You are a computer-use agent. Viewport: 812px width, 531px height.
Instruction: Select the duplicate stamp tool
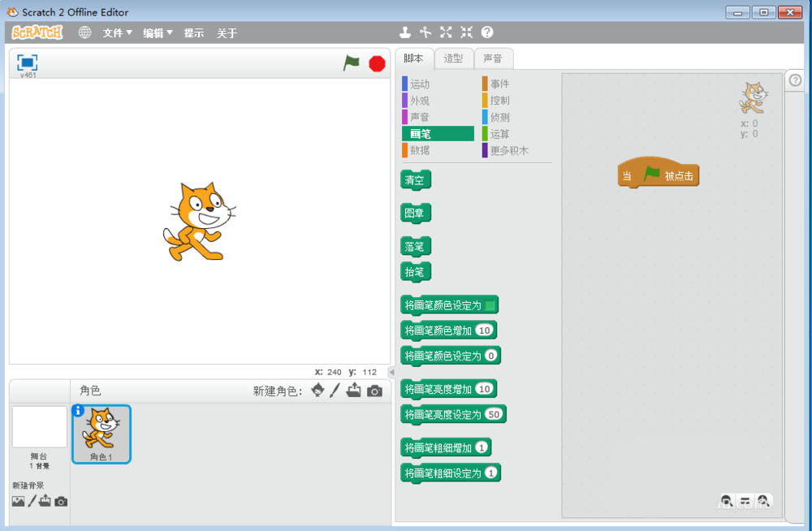coord(405,32)
